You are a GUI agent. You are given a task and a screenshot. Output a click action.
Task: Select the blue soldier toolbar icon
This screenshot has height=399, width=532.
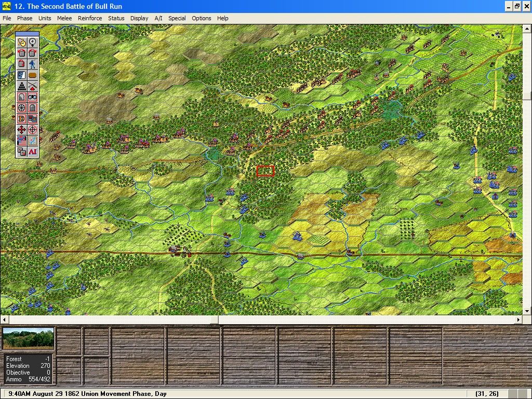pos(33,64)
